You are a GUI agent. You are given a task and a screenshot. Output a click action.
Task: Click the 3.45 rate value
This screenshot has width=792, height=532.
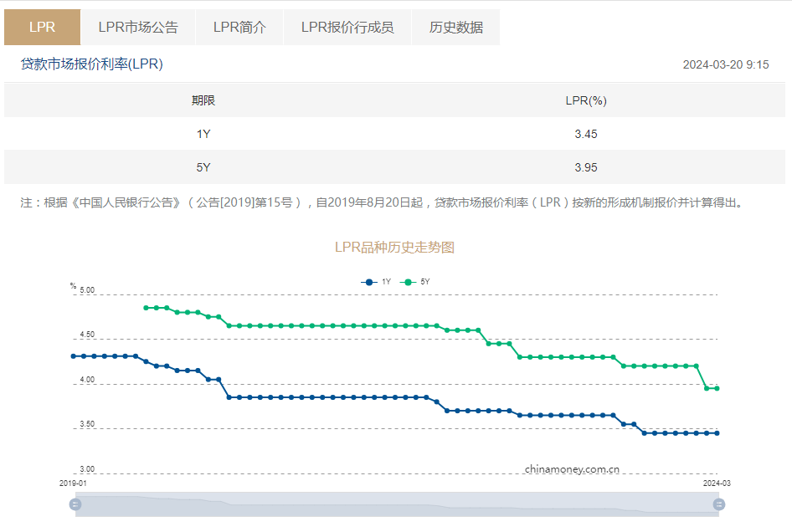(586, 134)
